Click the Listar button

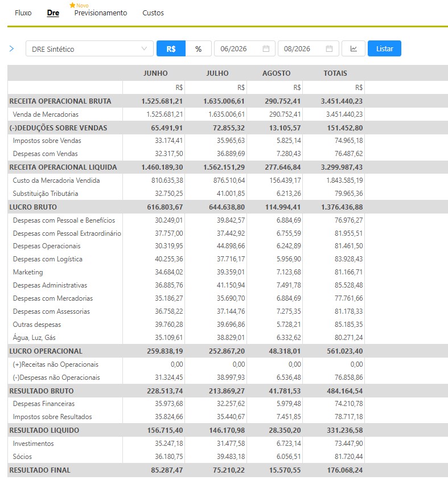point(384,48)
